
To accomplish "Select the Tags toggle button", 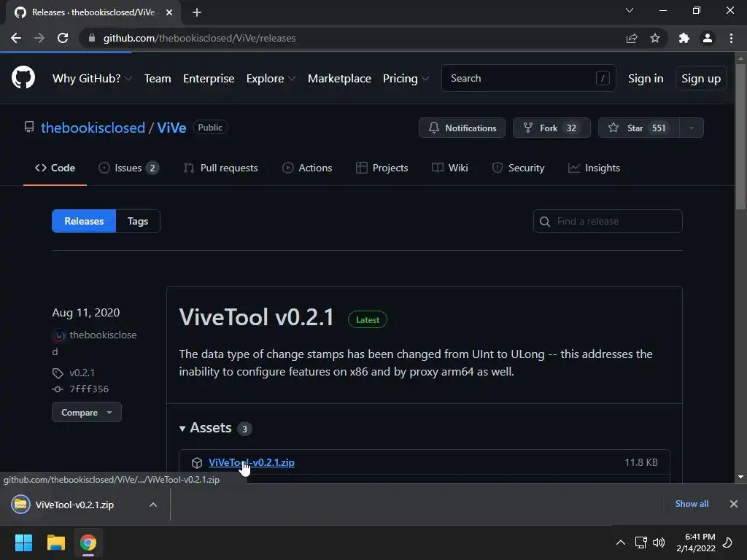I will point(138,221).
